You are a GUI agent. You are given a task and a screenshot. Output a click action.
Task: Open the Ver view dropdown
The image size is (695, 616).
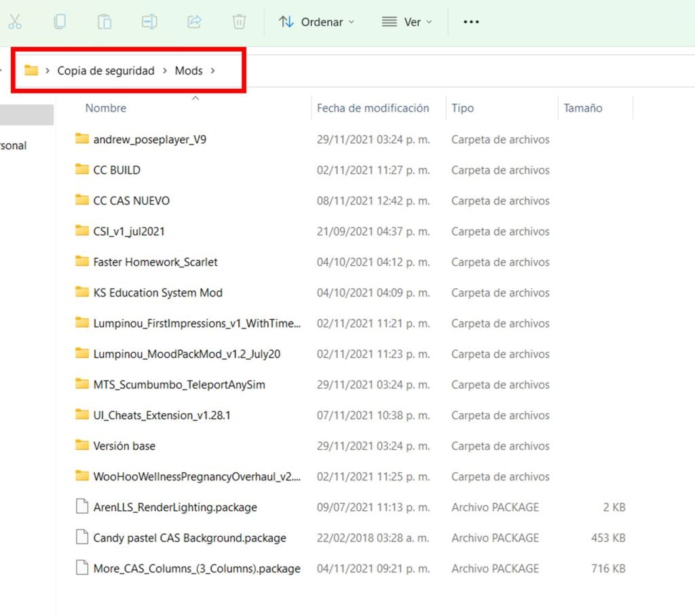[x=407, y=22]
